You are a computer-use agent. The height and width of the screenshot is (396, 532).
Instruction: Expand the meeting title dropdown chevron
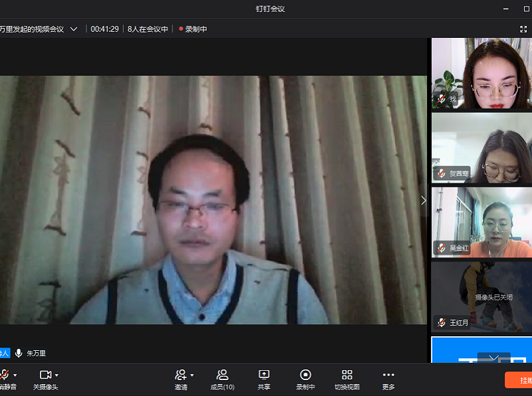[x=74, y=29]
